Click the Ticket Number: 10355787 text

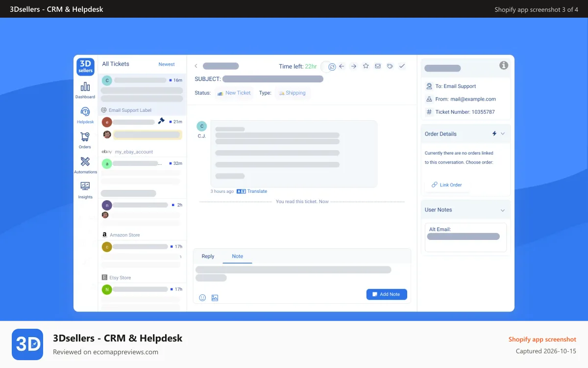465,112
